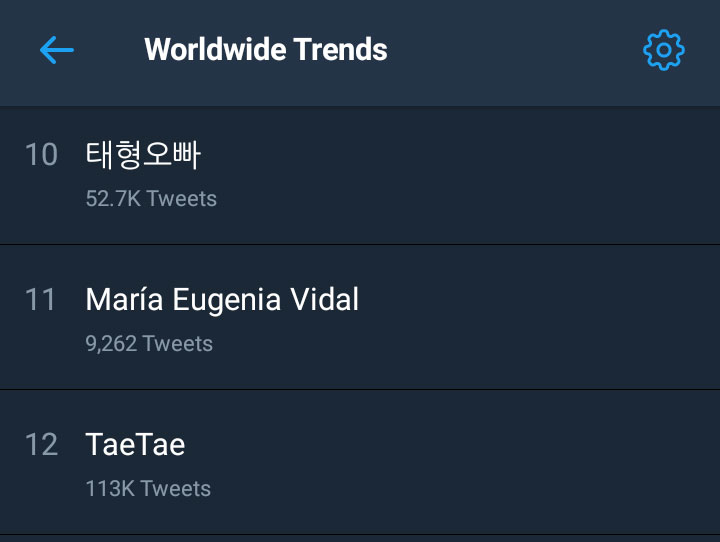The height and width of the screenshot is (542, 720).
Task: Click the word Eugenia in trend 11
Action: (226, 301)
